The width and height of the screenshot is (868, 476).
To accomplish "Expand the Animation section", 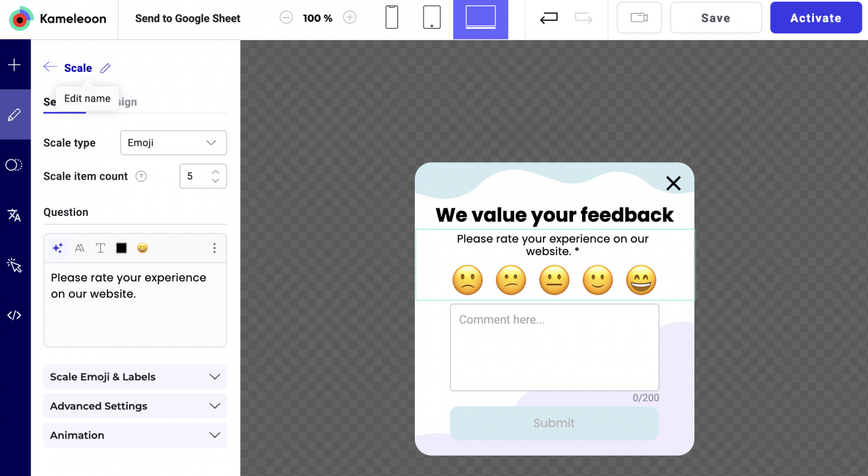I will [135, 435].
